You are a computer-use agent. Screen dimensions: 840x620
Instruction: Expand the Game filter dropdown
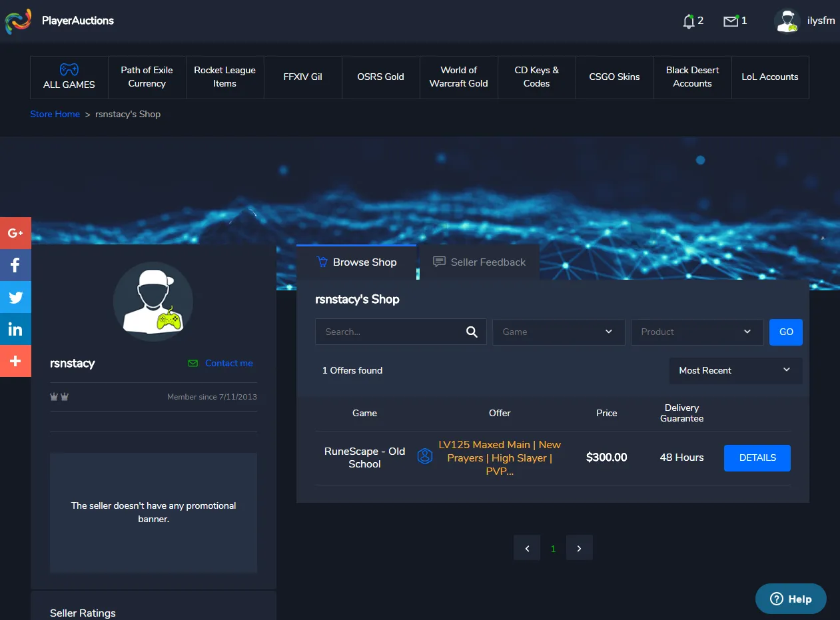pyautogui.click(x=559, y=332)
